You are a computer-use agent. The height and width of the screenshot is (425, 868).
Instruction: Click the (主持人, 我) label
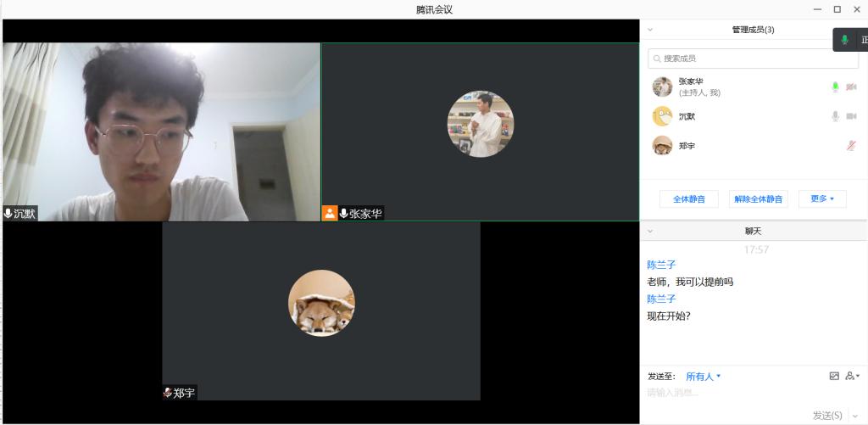pos(699,93)
